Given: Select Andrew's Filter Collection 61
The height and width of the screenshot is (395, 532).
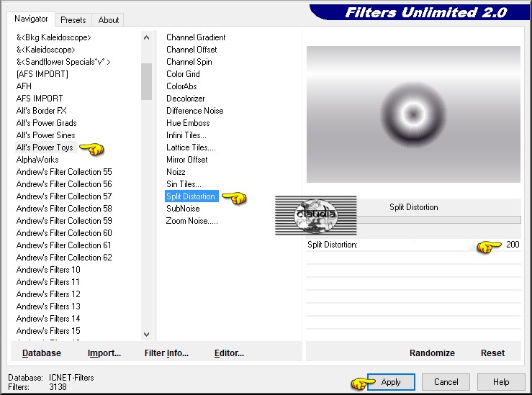Looking at the screenshot, I should pyautogui.click(x=64, y=245).
